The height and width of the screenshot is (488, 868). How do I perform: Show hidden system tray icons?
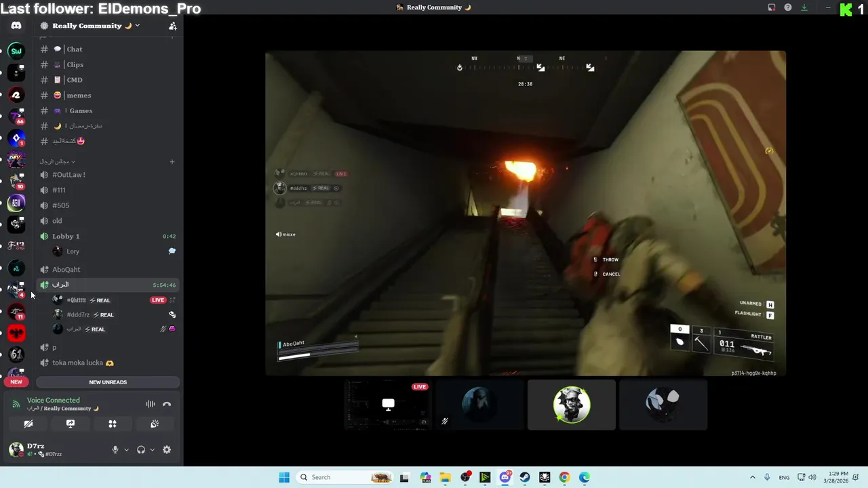(x=752, y=477)
